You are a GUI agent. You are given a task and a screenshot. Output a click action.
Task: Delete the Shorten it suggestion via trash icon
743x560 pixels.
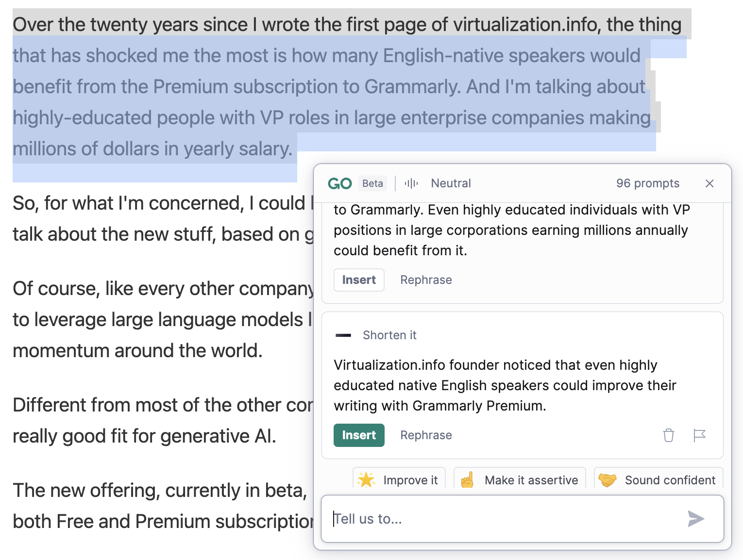[x=669, y=435]
